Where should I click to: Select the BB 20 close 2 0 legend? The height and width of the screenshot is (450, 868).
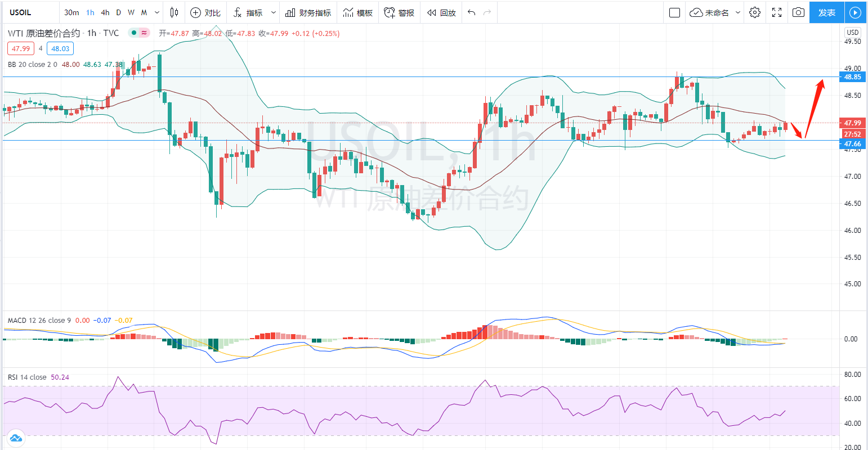[x=33, y=64]
